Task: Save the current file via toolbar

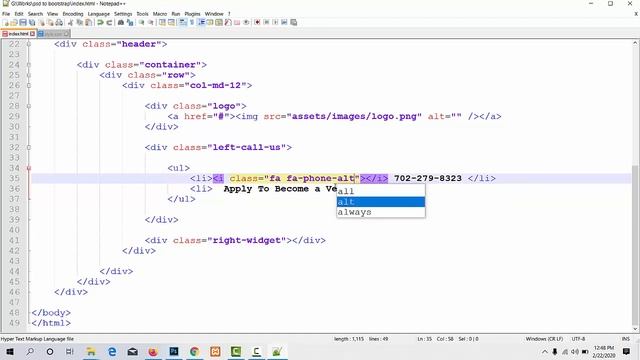Action: click(23, 22)
